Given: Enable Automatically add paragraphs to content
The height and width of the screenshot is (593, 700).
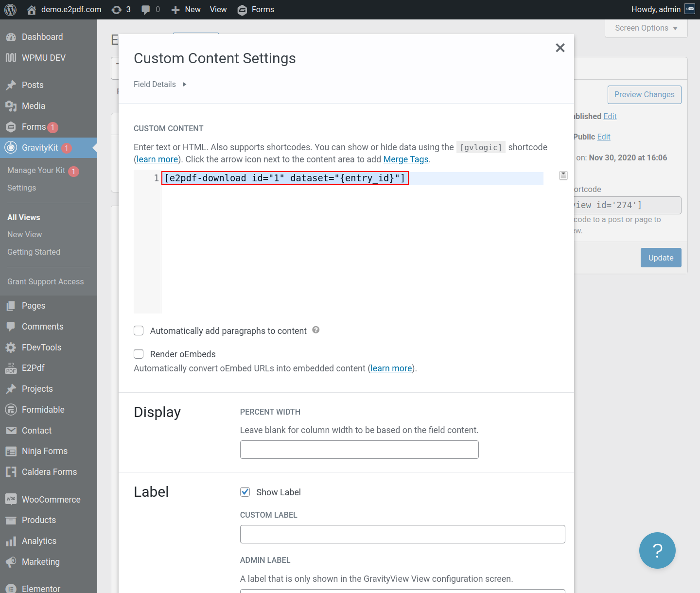Looking at the screenshot, I should 139,331.
